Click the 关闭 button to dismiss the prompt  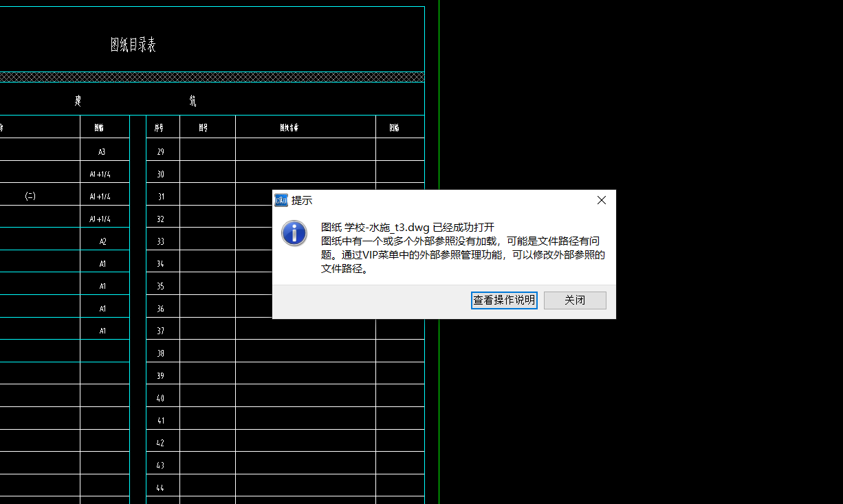point(575,300)
